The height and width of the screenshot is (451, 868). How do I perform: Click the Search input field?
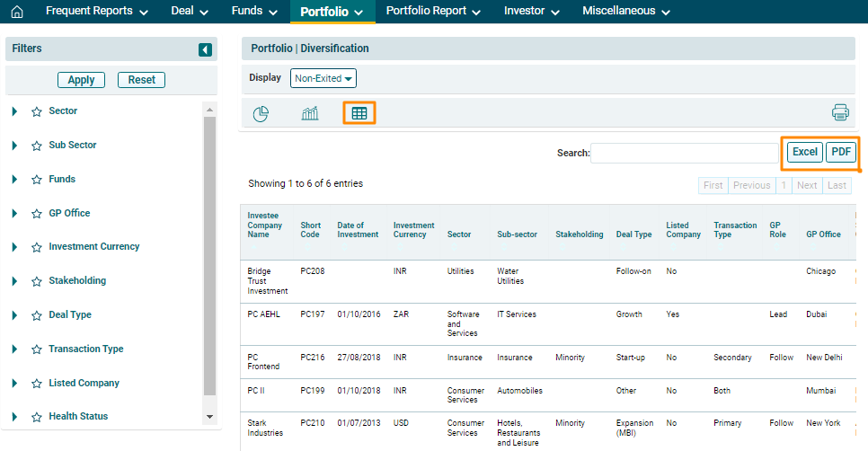tap(684, 153)
